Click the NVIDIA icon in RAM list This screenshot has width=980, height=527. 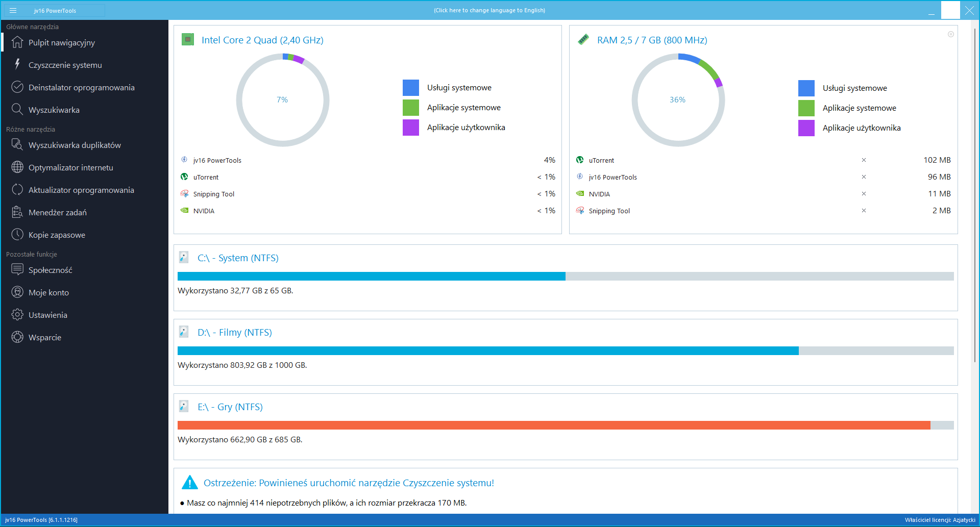580,193
